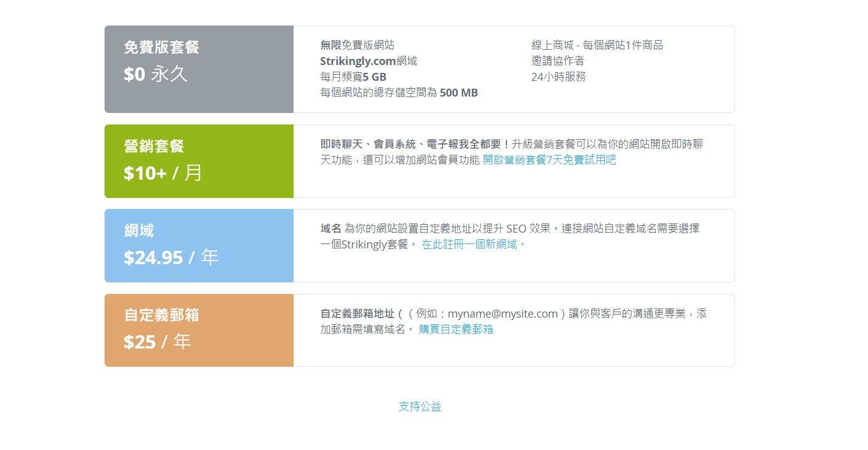Image resolution: width=868 pixels, height=450 pixels.
Task: Select the 邀請協作者 feature item
Action: [558, 61]
